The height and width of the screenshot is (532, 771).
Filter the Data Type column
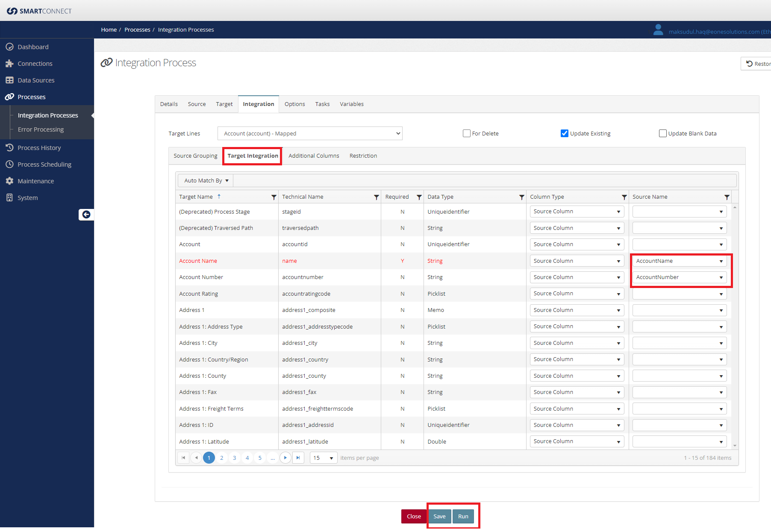(x=521, y=197)
